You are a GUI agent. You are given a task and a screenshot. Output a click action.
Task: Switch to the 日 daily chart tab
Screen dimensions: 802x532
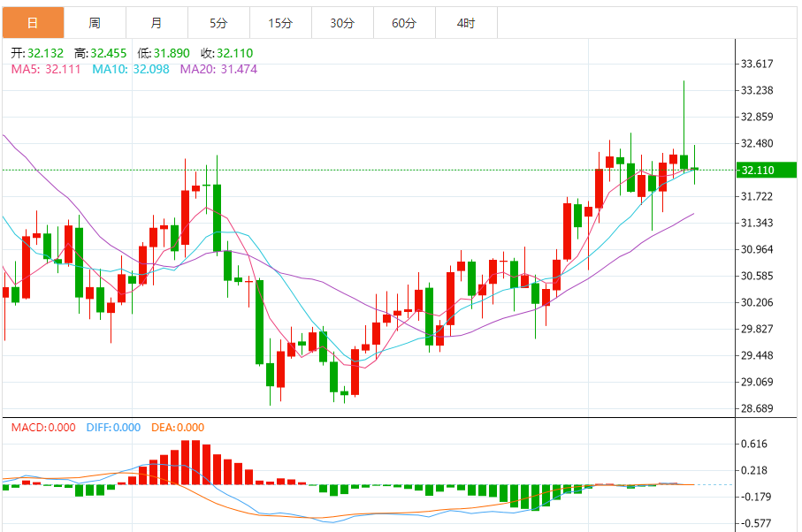coord(34,22)
